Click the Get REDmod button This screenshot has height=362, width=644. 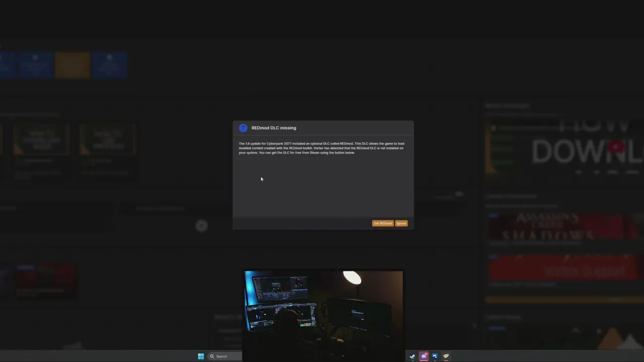[383, 223]
